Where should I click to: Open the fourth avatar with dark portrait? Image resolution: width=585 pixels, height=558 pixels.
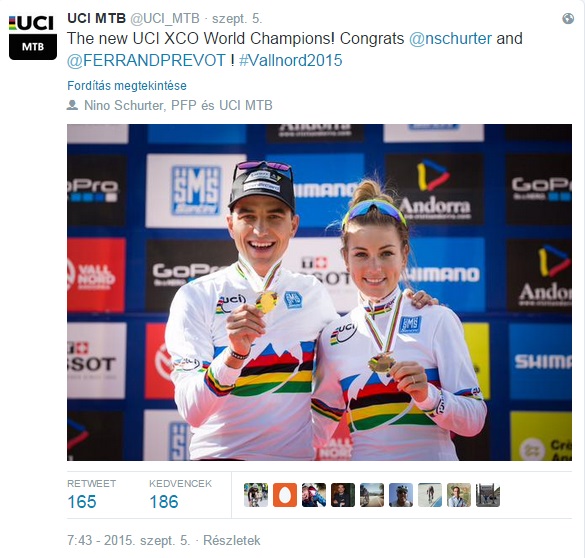[343, 495]
